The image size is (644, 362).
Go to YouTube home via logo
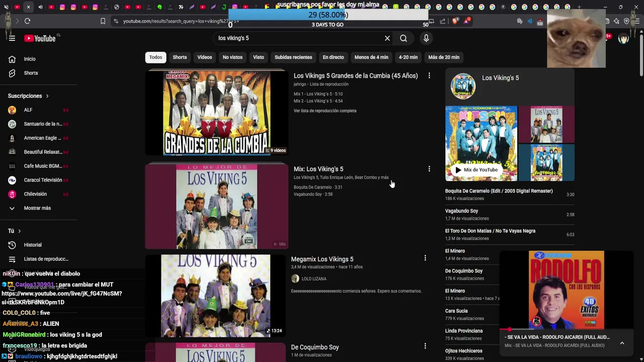pyautogui.click(x=40, y=38)
